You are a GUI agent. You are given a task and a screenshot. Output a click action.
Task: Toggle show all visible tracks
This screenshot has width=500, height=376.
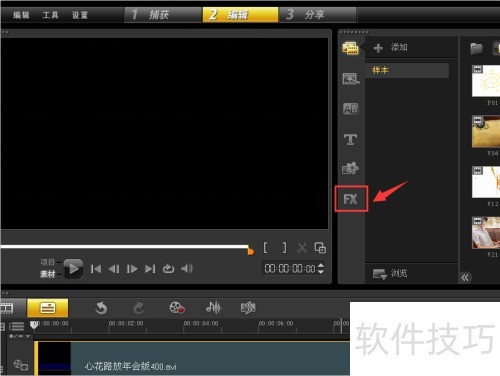click(16, 326)
